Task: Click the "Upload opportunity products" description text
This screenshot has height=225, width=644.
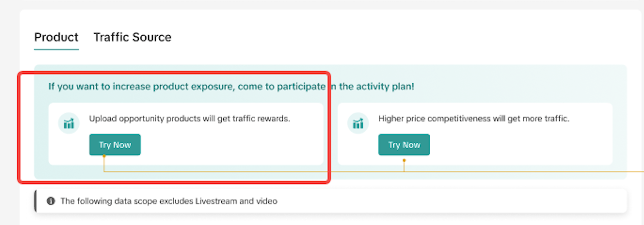Action: 189,119
